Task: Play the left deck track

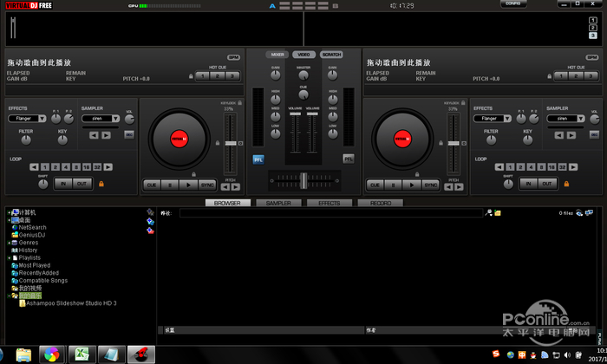Action: (188, 185)
